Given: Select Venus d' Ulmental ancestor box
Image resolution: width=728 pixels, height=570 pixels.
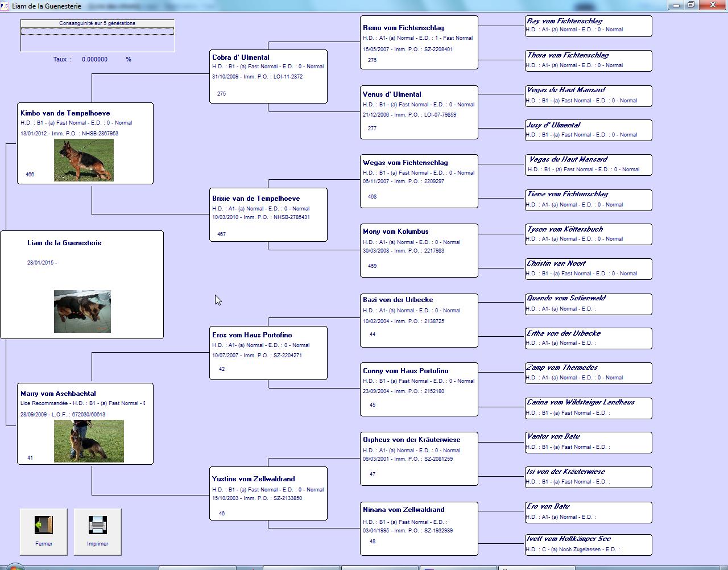Looking at the screenshot, I should (x=419, y=112).
